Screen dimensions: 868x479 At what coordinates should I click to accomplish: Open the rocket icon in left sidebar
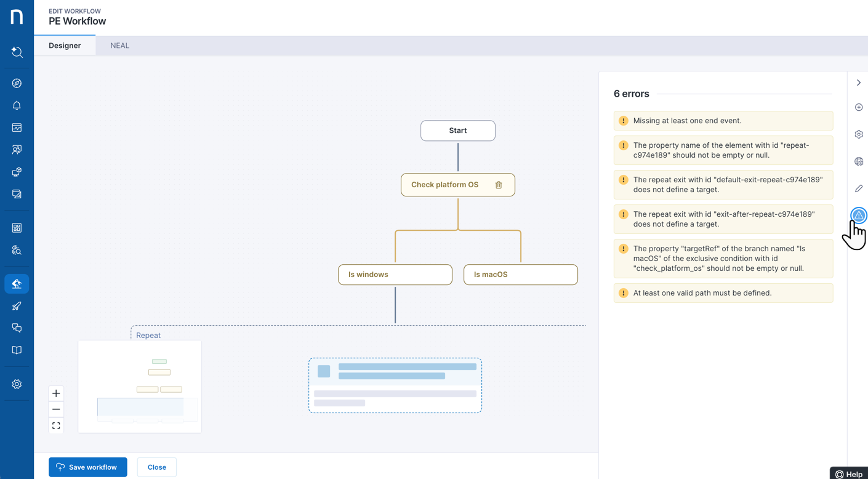tap(17, 306)
